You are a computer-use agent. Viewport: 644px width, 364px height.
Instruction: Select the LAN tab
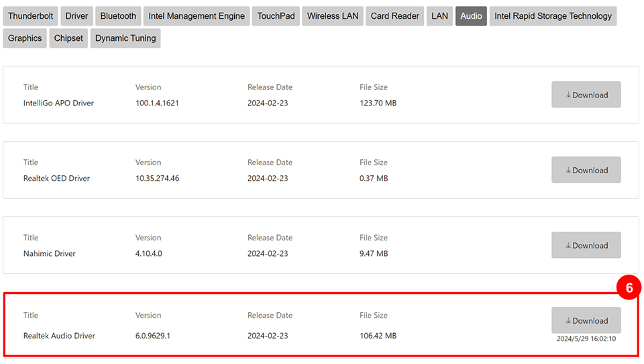[x=439, y=16]
